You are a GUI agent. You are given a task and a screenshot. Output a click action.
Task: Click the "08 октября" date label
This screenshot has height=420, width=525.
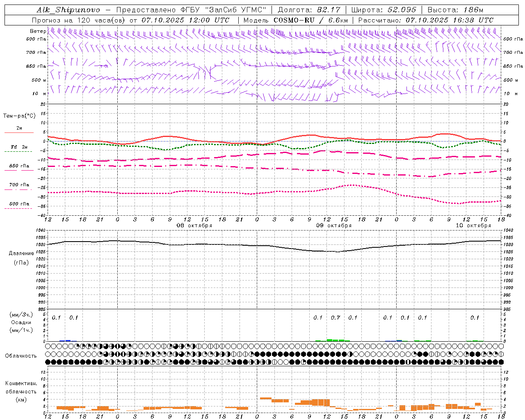pos(194,226)
